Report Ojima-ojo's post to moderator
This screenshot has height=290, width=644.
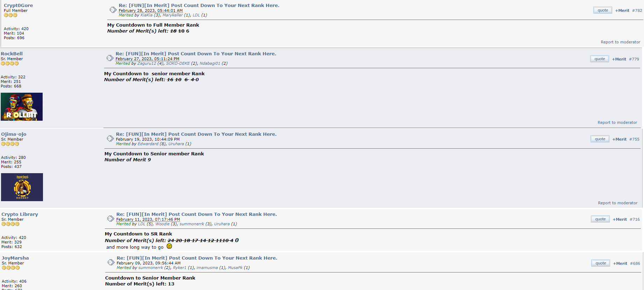click(x=617, y=203)
